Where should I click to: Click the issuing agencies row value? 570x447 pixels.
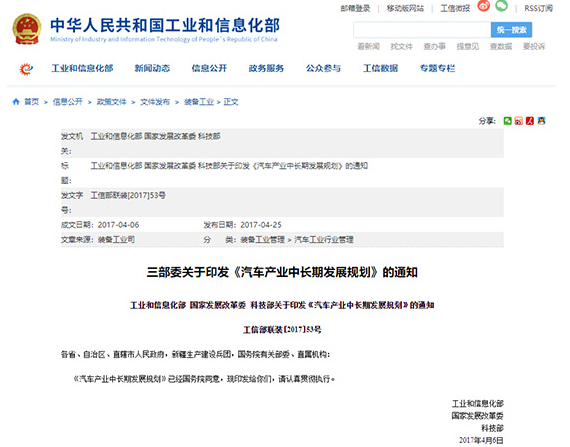(x=156, y=136)
